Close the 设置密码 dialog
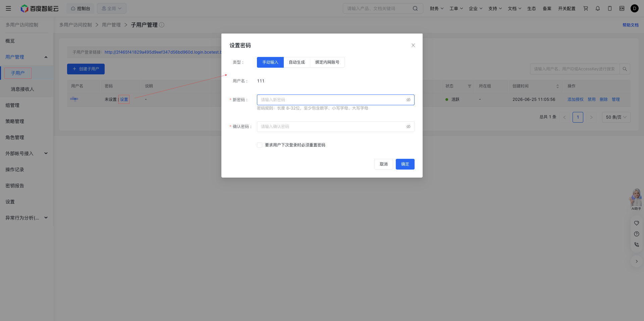 [x=413, y=45]
